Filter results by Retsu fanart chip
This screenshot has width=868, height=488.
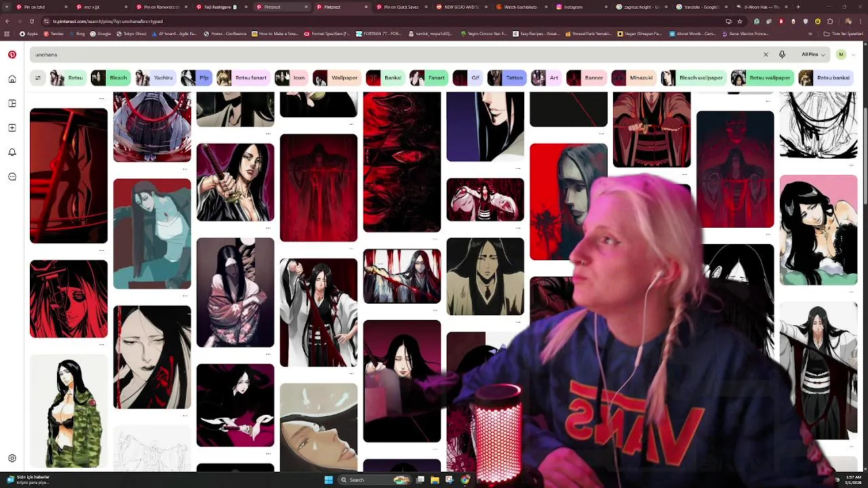243,78
